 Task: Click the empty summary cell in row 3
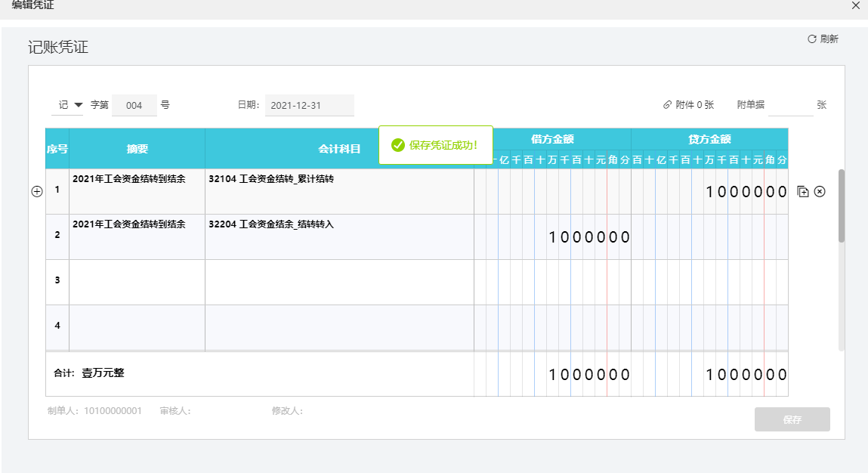(137, 282)
